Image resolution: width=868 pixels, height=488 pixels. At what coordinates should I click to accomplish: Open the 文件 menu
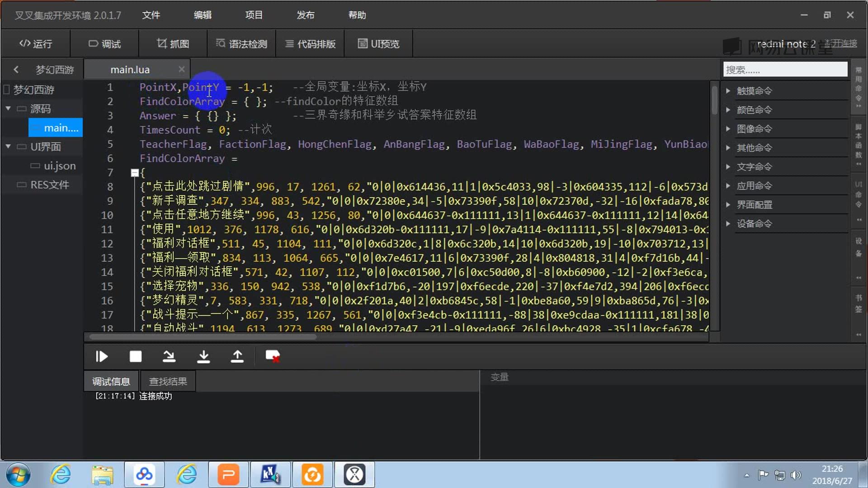pyautogui.click(x=151, y=15)
